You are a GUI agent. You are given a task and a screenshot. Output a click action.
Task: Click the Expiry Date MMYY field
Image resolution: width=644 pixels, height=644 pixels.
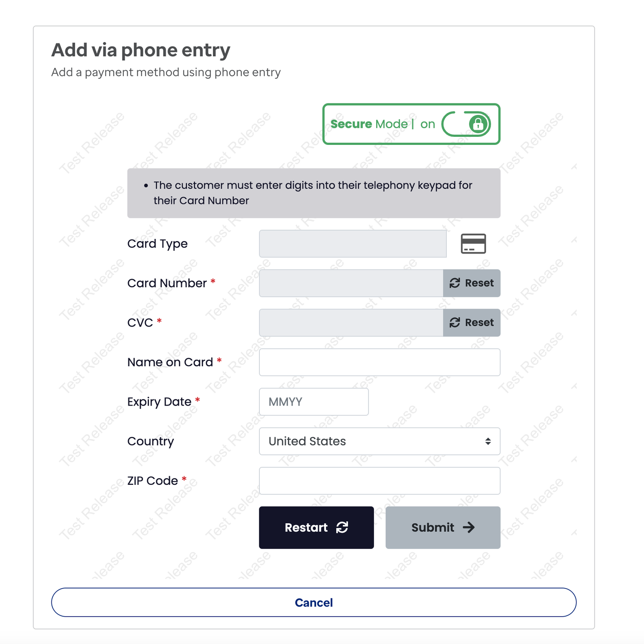313,402
